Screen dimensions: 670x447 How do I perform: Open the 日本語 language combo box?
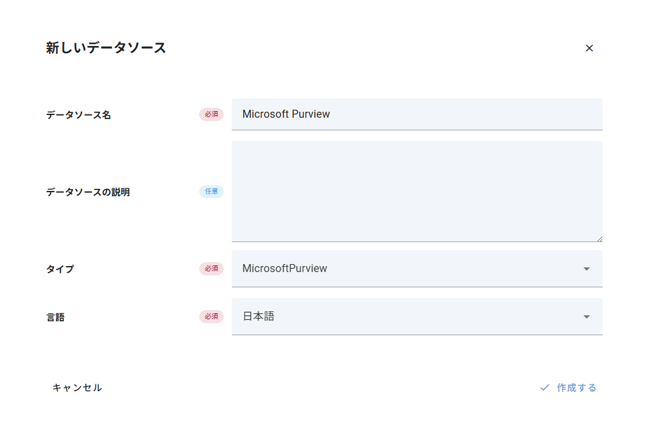pos(405,317)
